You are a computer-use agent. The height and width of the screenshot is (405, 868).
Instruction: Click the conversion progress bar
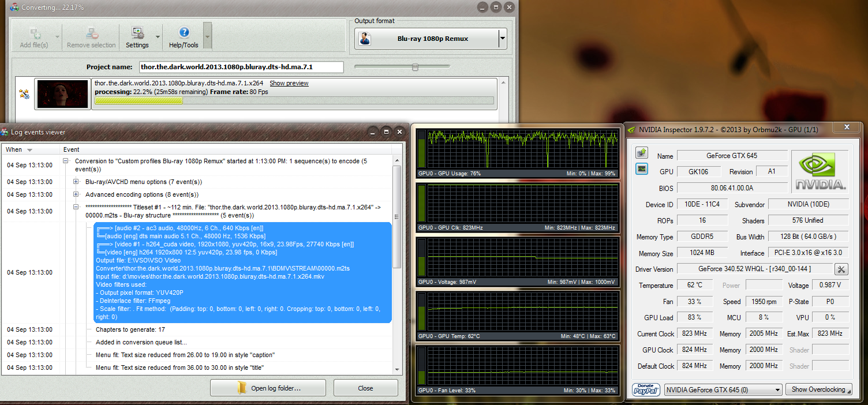pos(294,100)
